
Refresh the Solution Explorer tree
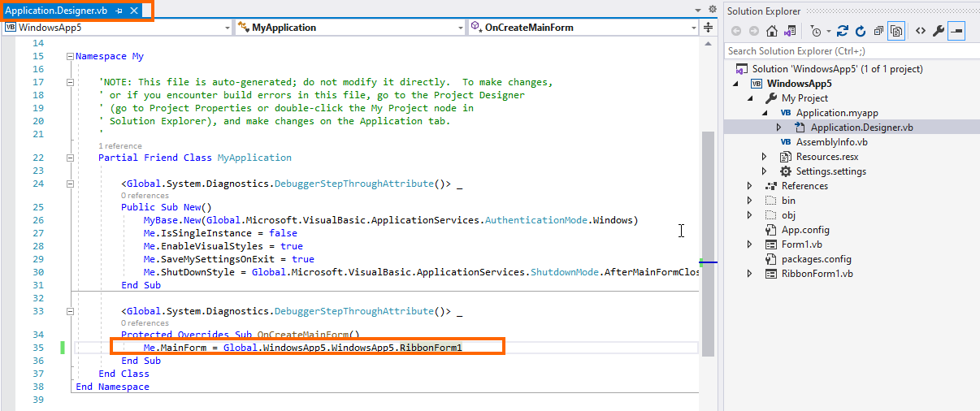coord(861,31)
